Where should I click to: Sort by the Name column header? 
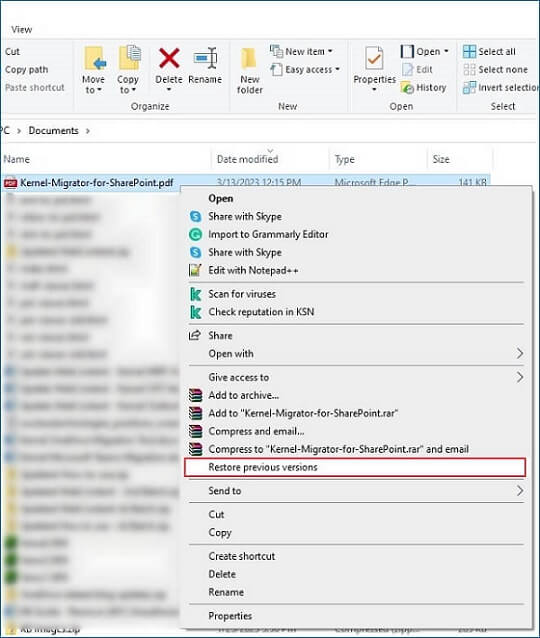[x=17, y=159]
